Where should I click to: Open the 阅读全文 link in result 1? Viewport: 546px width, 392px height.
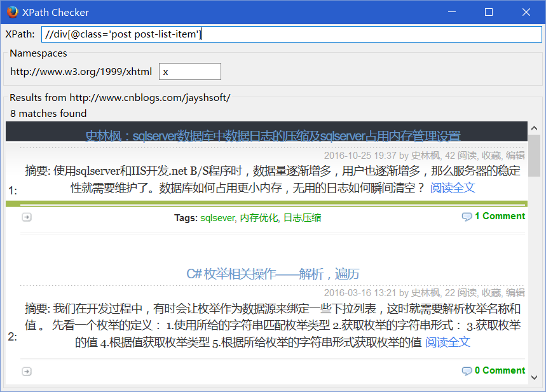453,188
